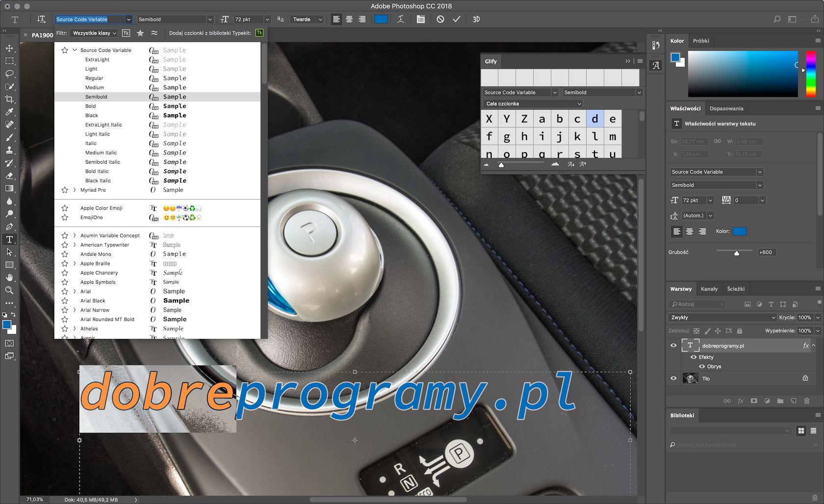Image resolution: width=824 pixels, height=504 pixels.
Task: Toggle the Typekit fonts filter
Action: [126, 33]
